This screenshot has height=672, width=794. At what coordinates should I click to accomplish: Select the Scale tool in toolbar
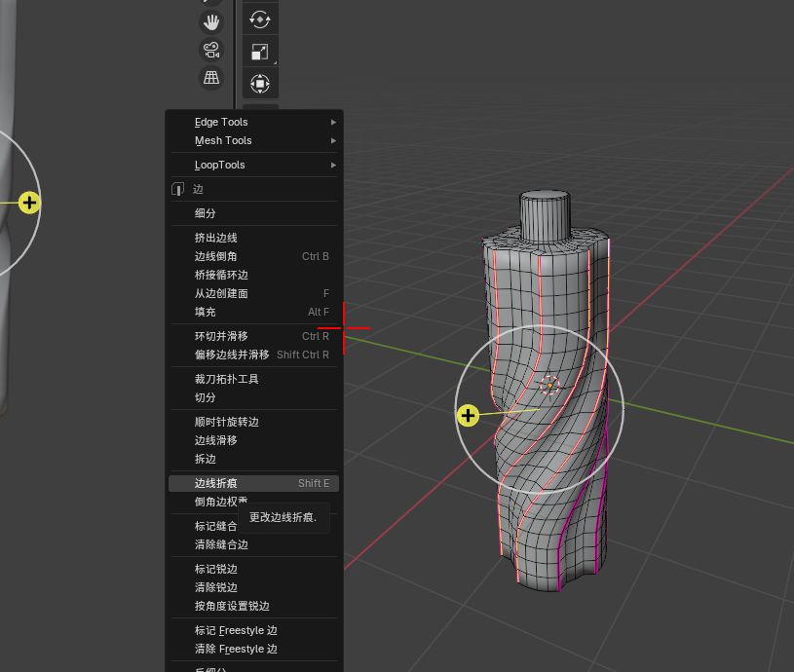tap(260, 52)
